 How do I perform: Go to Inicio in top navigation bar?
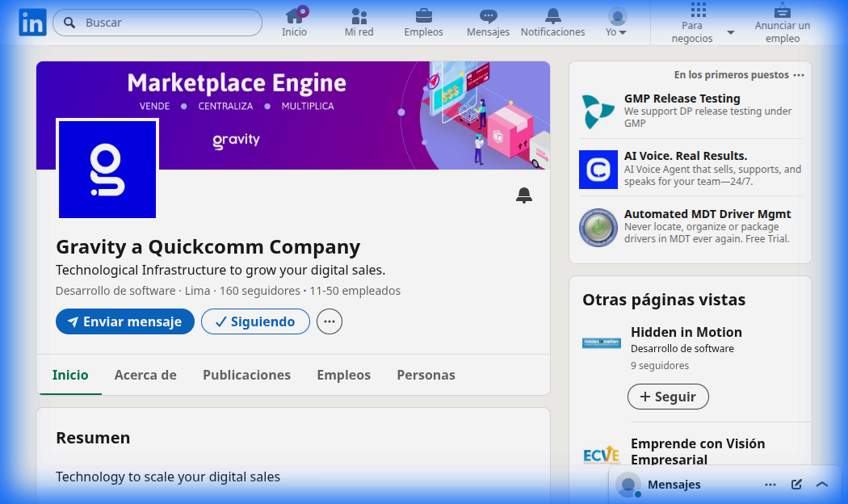click(294, 22)
